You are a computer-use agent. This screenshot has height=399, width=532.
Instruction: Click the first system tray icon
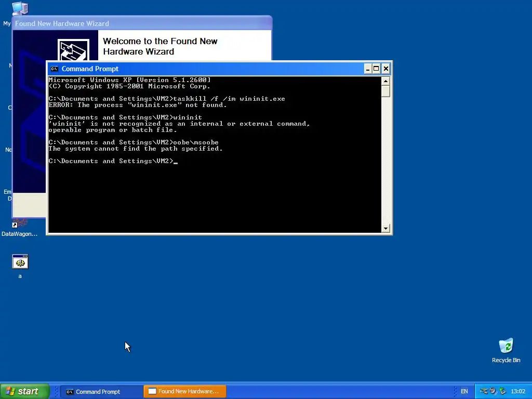(484, 391)
